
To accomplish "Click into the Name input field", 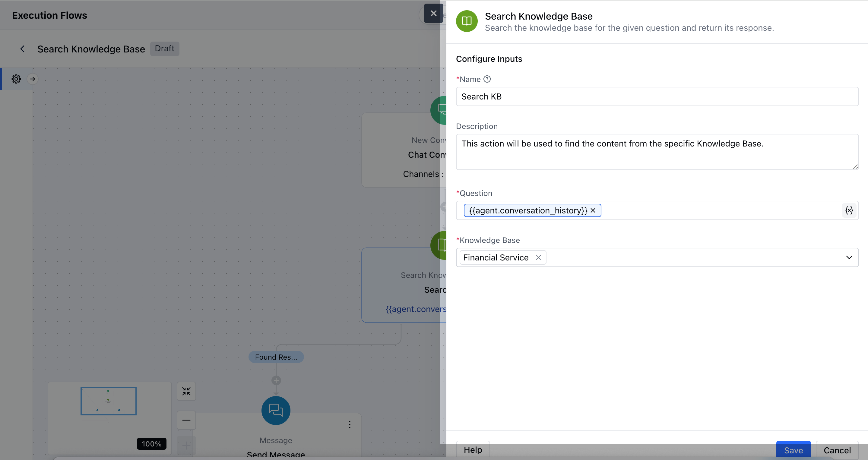I will (657, 97).
